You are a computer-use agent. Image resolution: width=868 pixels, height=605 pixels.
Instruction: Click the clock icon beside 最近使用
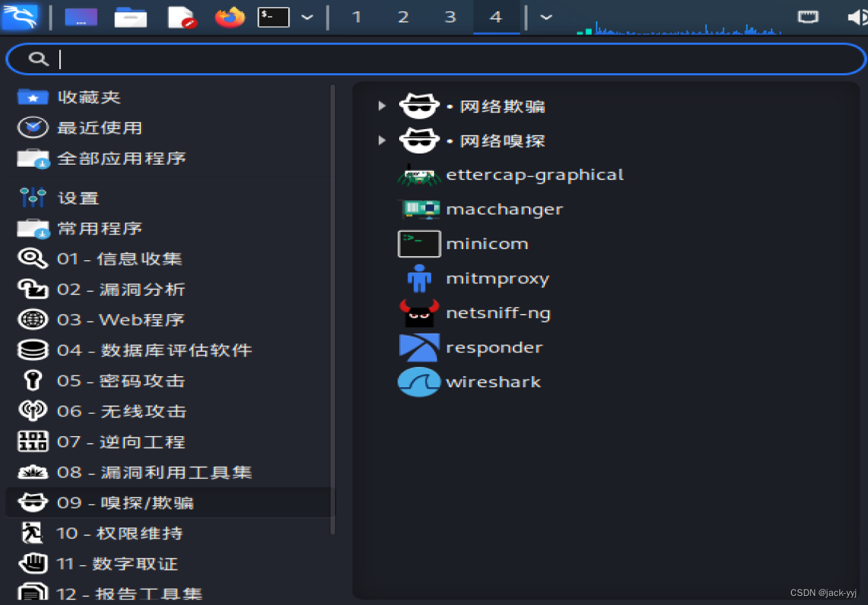click(x=33, y=128)
